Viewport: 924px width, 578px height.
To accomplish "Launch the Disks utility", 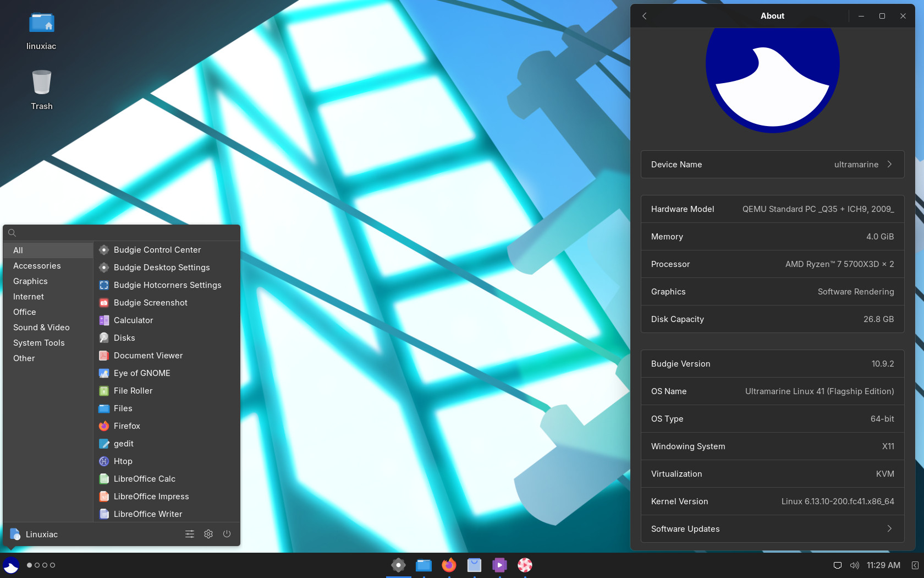I will coord(167,338).
